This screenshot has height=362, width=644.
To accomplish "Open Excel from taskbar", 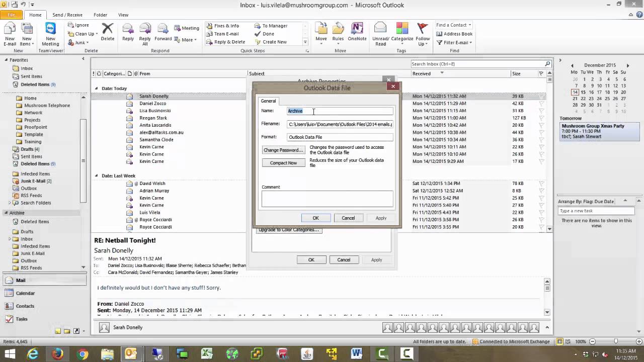I will (207, 354).
